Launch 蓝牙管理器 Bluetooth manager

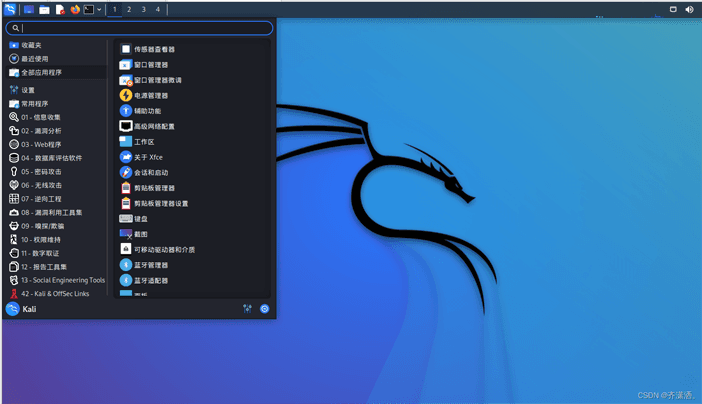[x=193, y=265]
